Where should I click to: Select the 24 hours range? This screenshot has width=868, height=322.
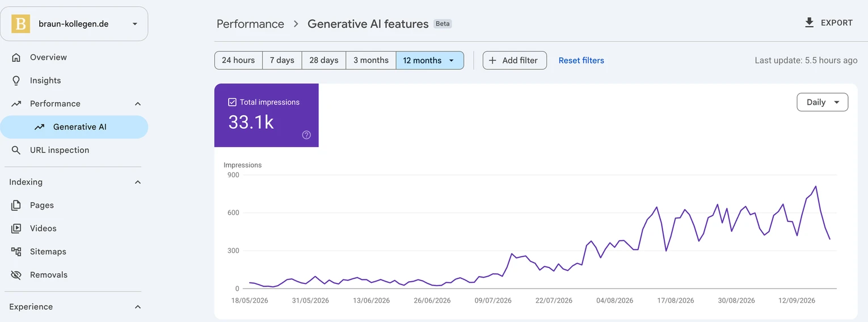[238, 60]
